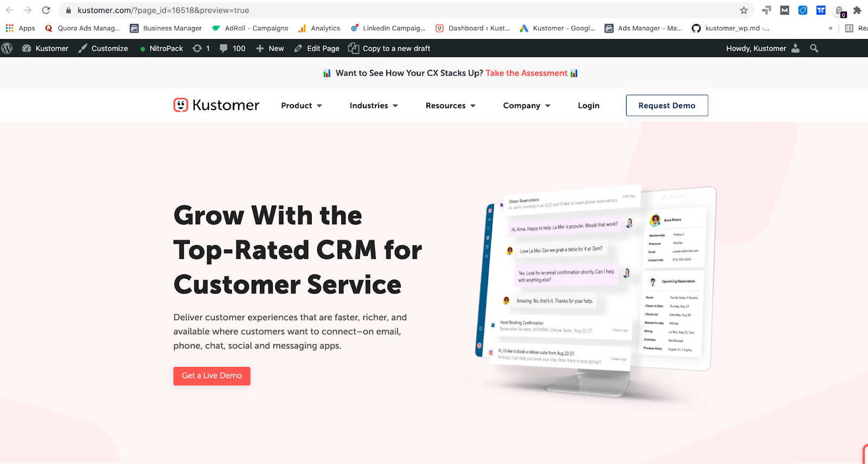Open the grey Tag Assistant extension icon
Viewport: 868px width, 464px height.
pos(767,10)
